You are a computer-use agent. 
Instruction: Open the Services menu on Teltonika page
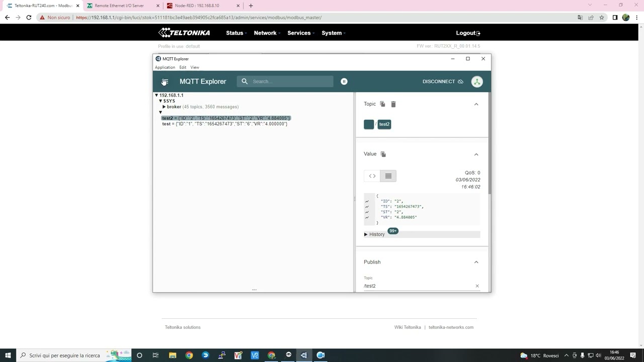(x=300, y=33)
